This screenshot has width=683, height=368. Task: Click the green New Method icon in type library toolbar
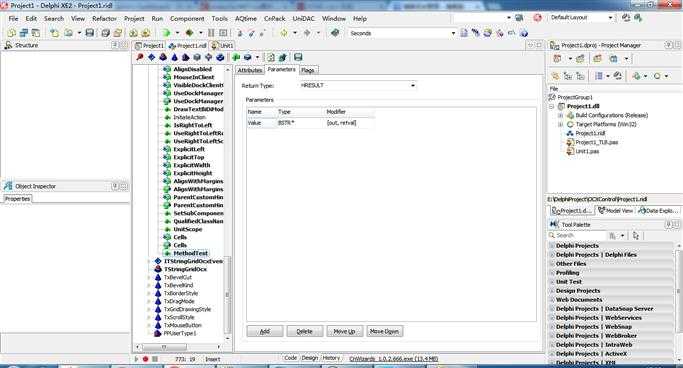[x=236, y=57]
